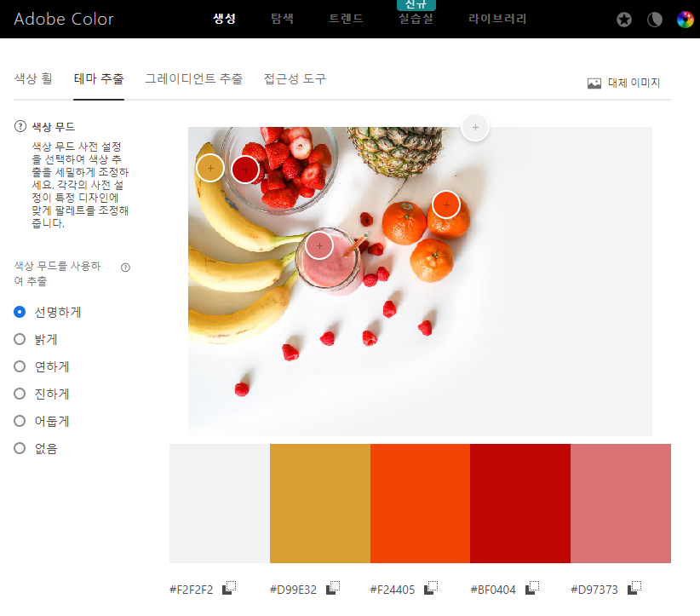Click the hex value #D97373 text
700x616 pixels.
(594, 590)
